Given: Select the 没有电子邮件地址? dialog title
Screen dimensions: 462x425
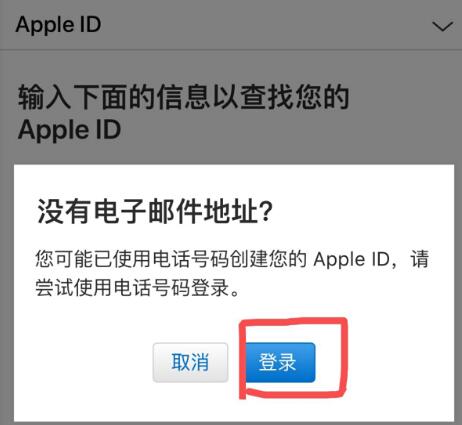Looking at the screenshot, I should point(155,211).
